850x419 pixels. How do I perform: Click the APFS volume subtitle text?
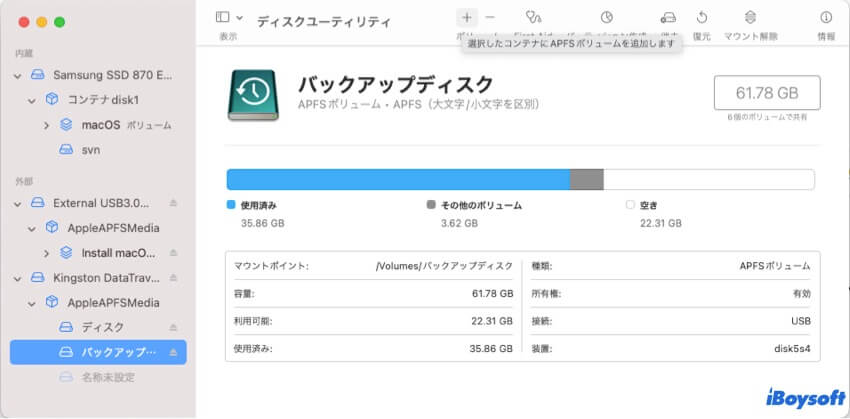tap(418, 105)
